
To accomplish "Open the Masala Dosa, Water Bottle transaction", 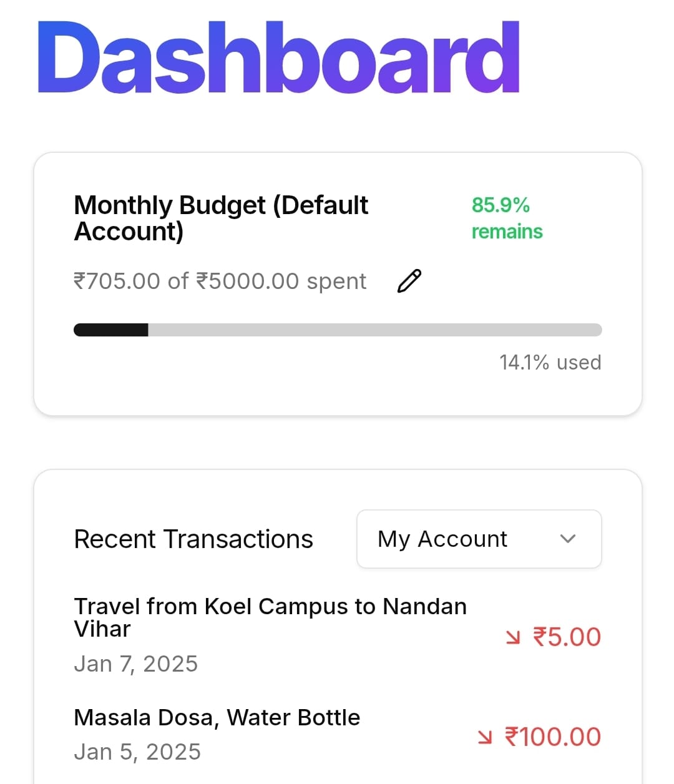I will coord(217,717).
